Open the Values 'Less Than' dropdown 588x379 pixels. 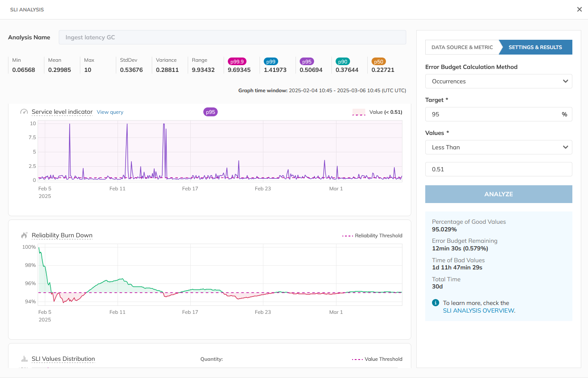coord(498,147)
